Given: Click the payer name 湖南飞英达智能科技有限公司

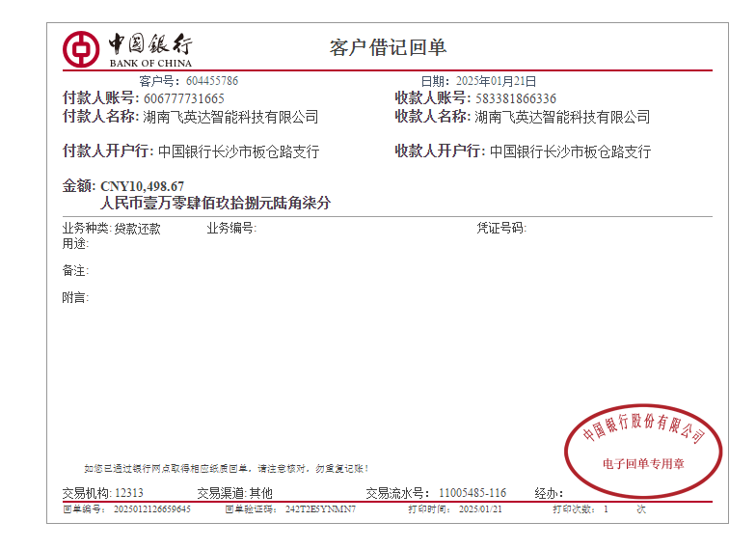Looking at the screenshot, I should tap(230, 117).
